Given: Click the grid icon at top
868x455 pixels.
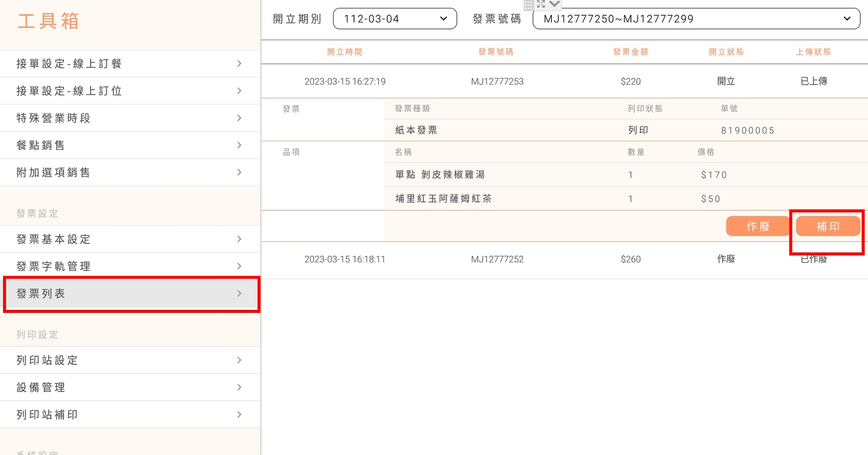Looking at the screenshot, I should click(528, 5).
